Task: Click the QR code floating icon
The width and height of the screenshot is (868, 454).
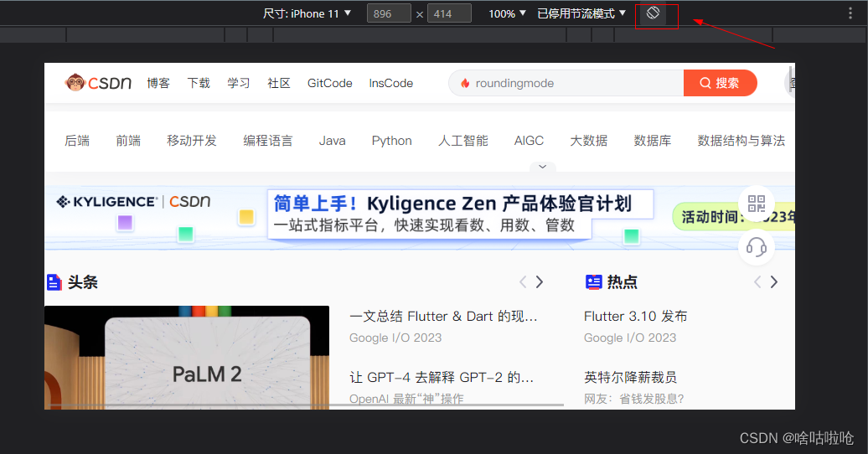Action: 757,204
